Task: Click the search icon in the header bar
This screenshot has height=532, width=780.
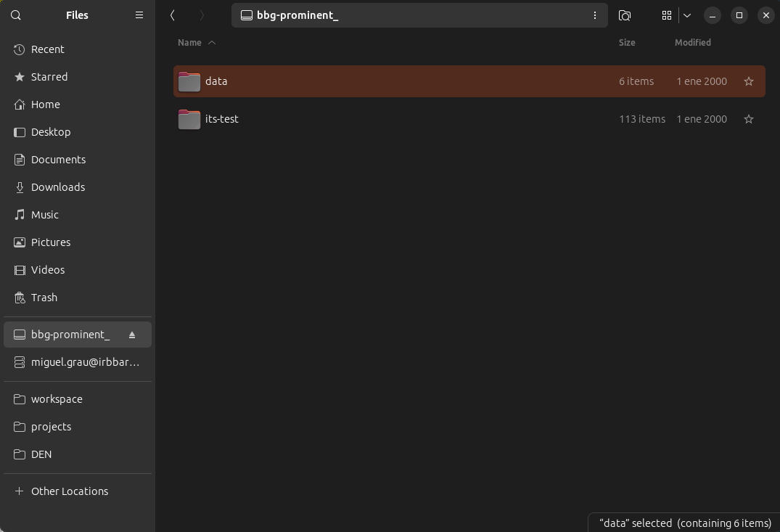Action: pyautogui.click(x=15, y=15)
